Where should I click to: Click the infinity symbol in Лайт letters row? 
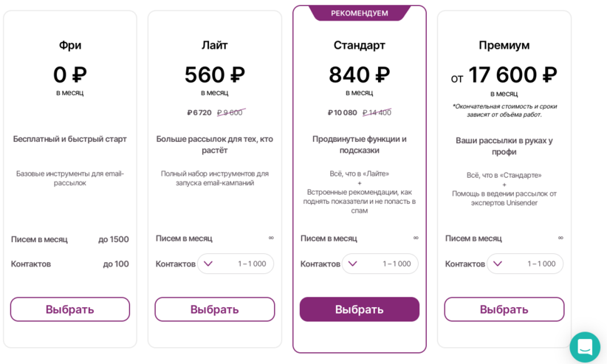(271, 238)
